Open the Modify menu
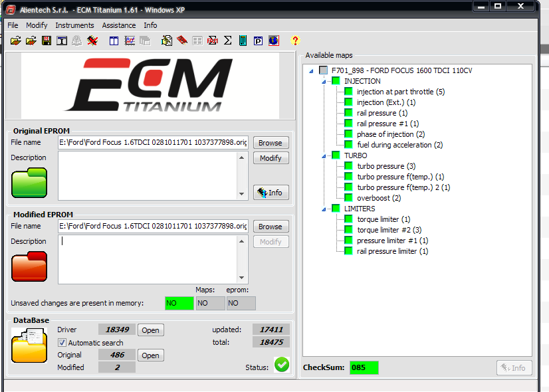This screenshot has height=392, width=549. coord(37,25)
